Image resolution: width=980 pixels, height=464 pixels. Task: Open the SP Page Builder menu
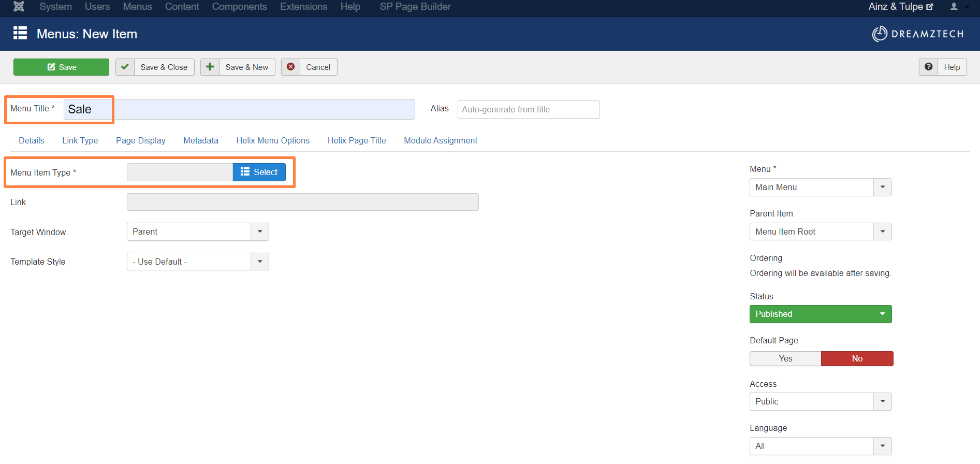click(x=415, y=7)
